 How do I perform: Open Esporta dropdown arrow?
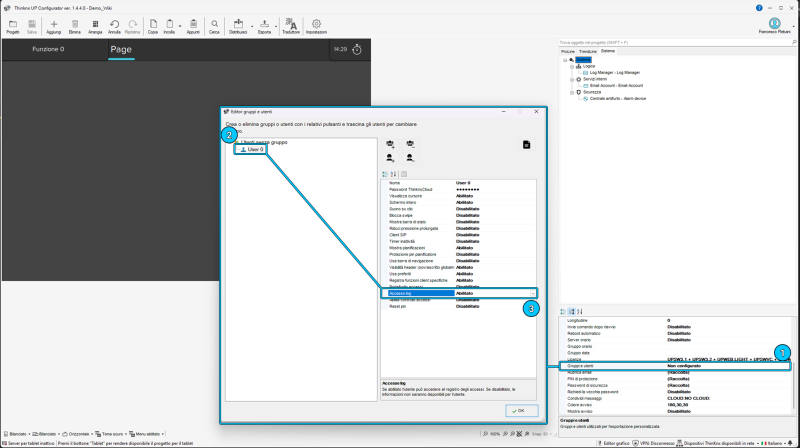pyautogui.click(x=276, y=26)
